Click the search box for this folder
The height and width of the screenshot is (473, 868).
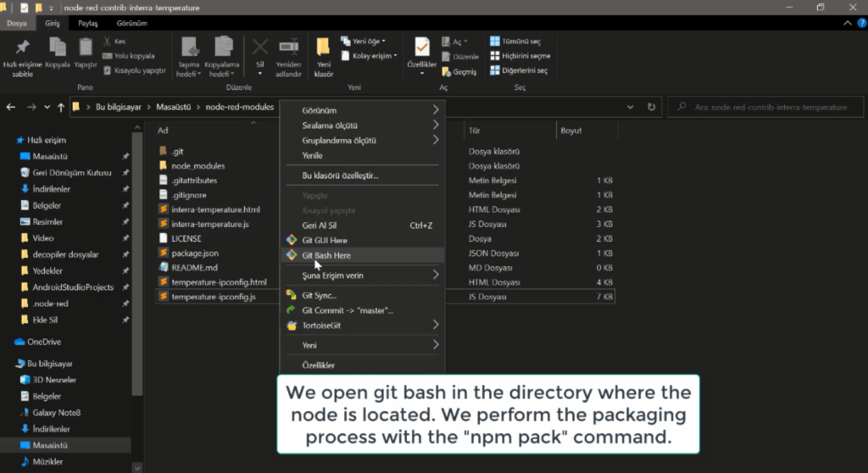765,107
